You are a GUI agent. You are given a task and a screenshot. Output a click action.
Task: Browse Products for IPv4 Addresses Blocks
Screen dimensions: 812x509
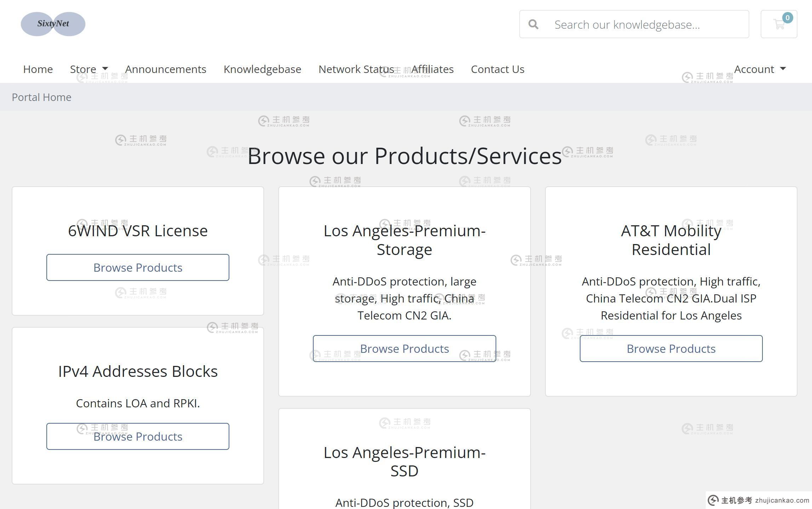138,436
